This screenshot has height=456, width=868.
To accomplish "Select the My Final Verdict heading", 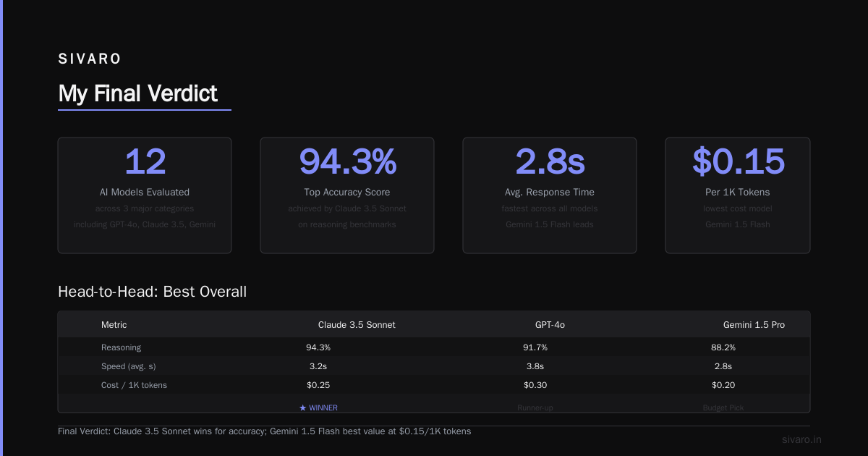I will click(137, 93).
